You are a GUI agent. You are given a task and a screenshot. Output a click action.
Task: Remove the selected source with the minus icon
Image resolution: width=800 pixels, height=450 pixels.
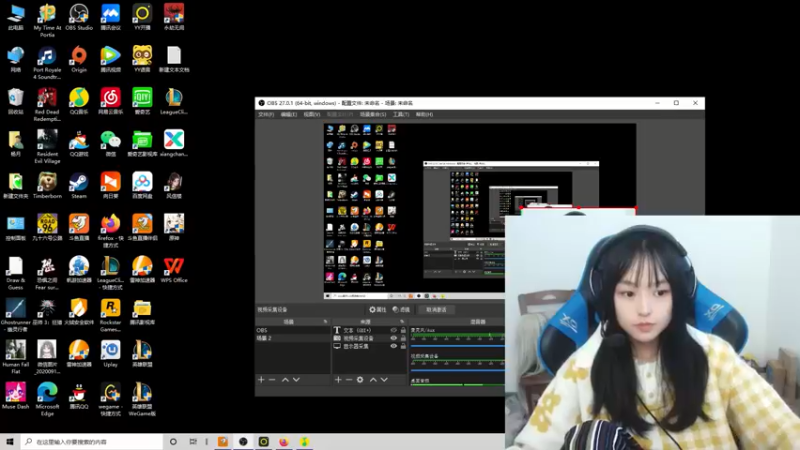(348, 380)
